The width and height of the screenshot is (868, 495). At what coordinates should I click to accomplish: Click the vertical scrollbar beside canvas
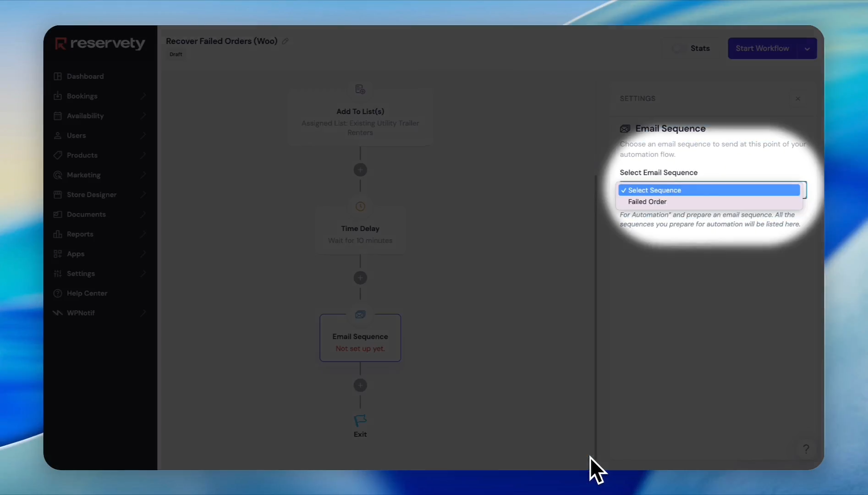click(x=595, y=316)
